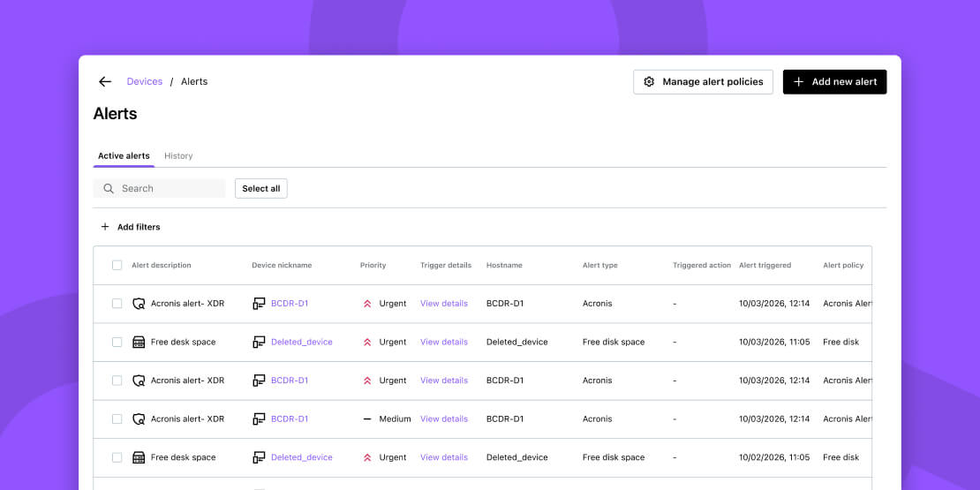Image resolution: width=980 pixels, height=490 pixels.
Task: Go to Devices via breadcrumb link
Action: click(x=145, y=82)
